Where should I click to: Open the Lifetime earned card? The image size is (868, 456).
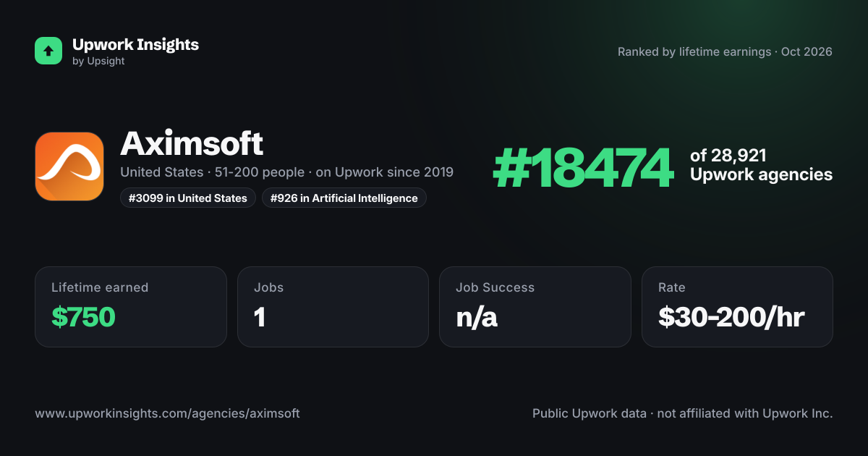point(131,307)
